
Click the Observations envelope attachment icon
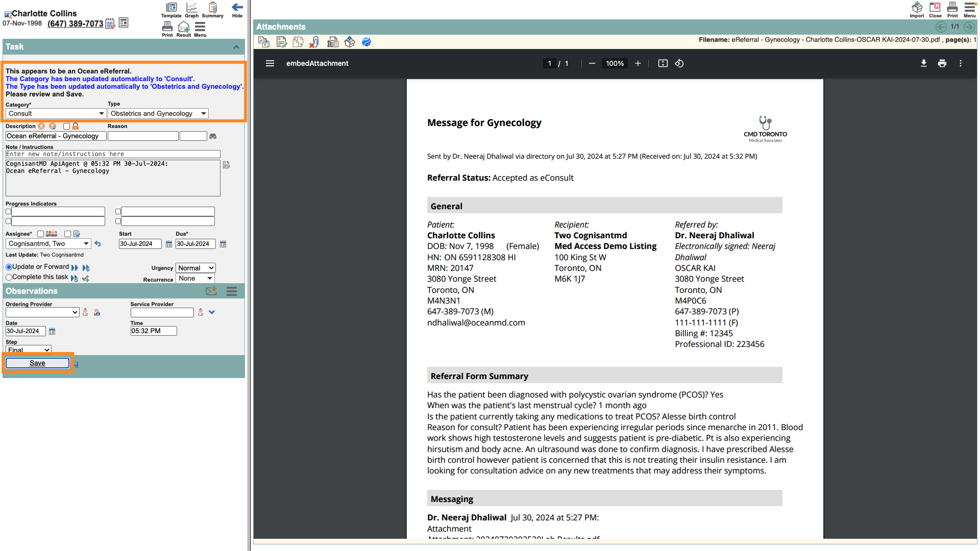pos(211,291)
